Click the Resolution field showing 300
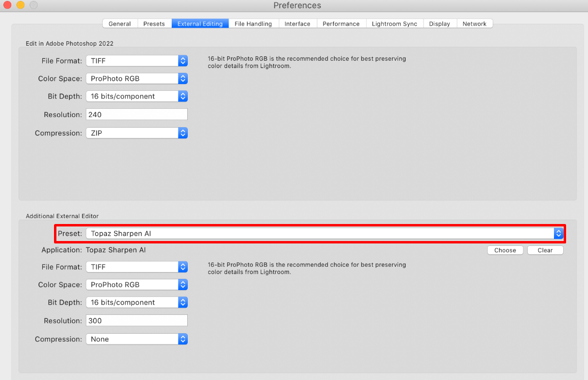This screenshot has height=380, width=588. click(x=137, y=320)
